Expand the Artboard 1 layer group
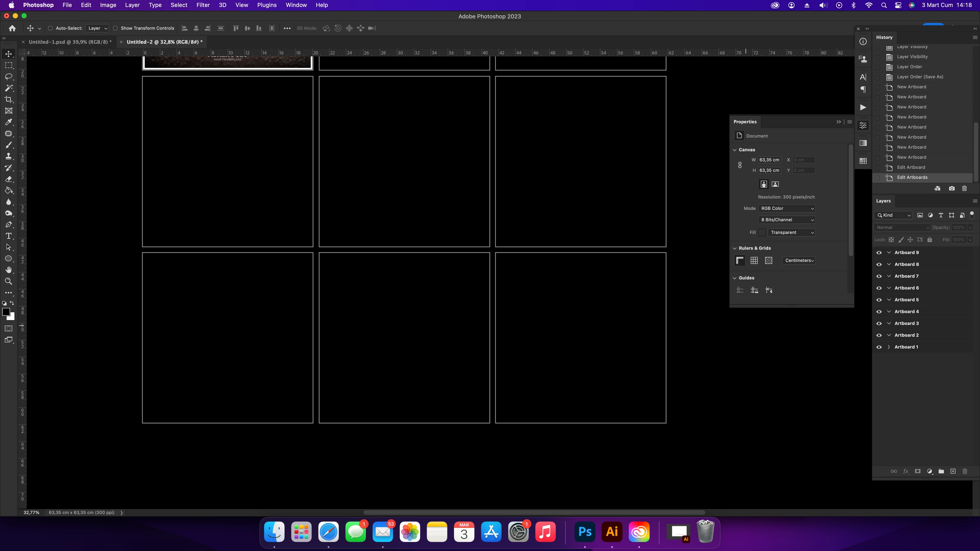980x551 pixels. click(889, 347)
